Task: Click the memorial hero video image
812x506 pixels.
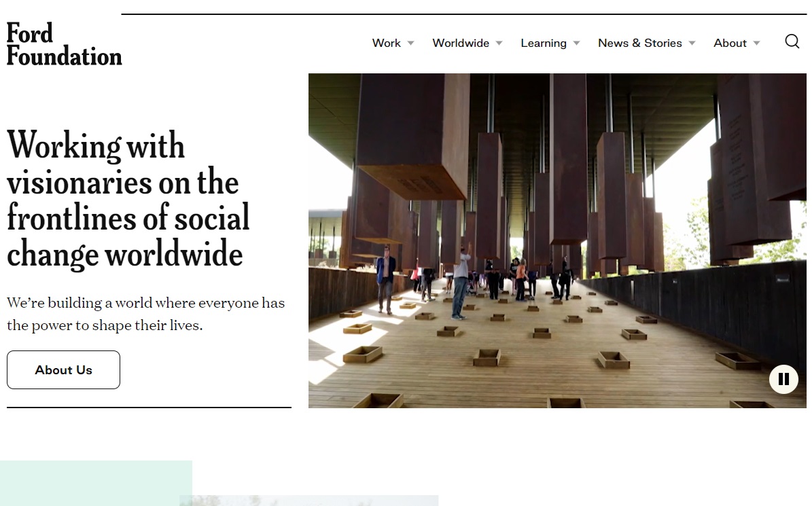Action: [557, 240]
